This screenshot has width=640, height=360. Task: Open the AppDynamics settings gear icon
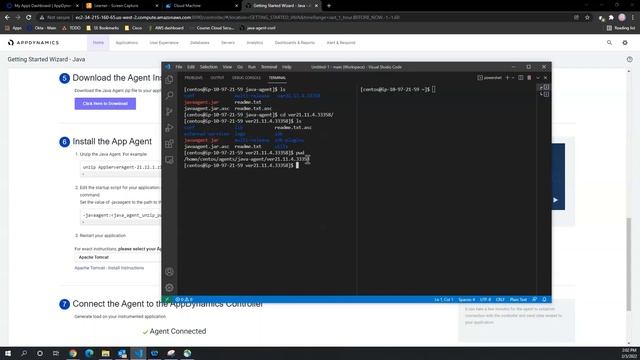625,42
